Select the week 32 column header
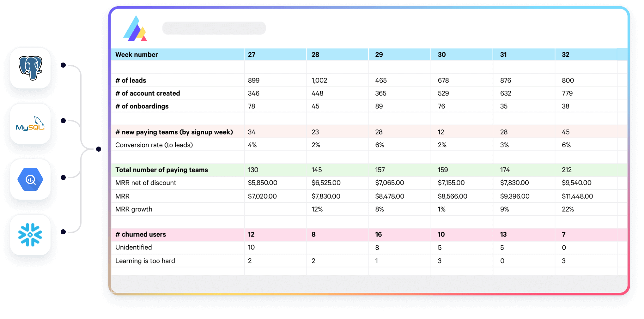Viewport: 644px width, 319px height. click(586, 54)
